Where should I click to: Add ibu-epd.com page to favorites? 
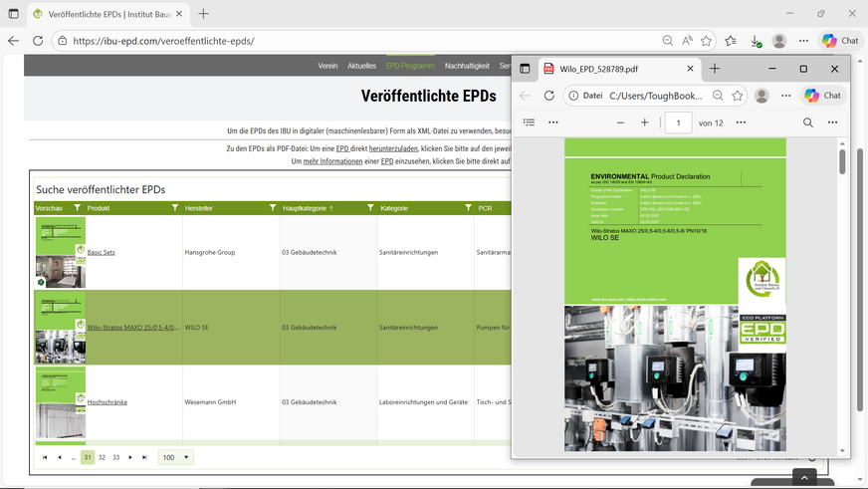706,41
